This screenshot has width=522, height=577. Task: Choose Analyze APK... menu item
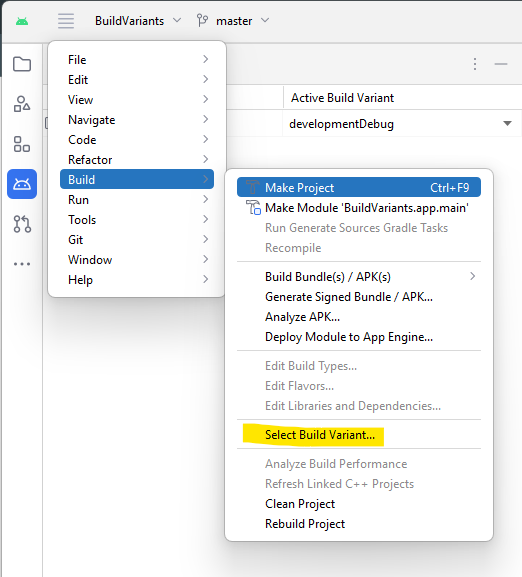pos(359,316)
